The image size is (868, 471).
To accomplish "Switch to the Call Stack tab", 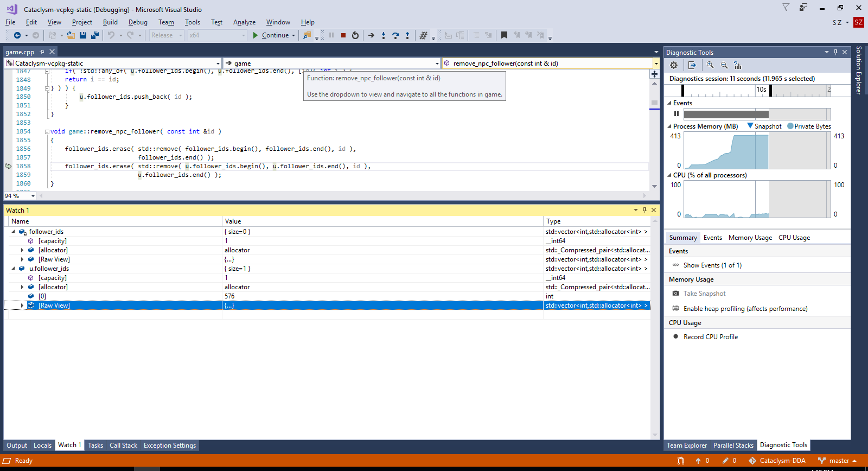I will click(x=123, y=445).
